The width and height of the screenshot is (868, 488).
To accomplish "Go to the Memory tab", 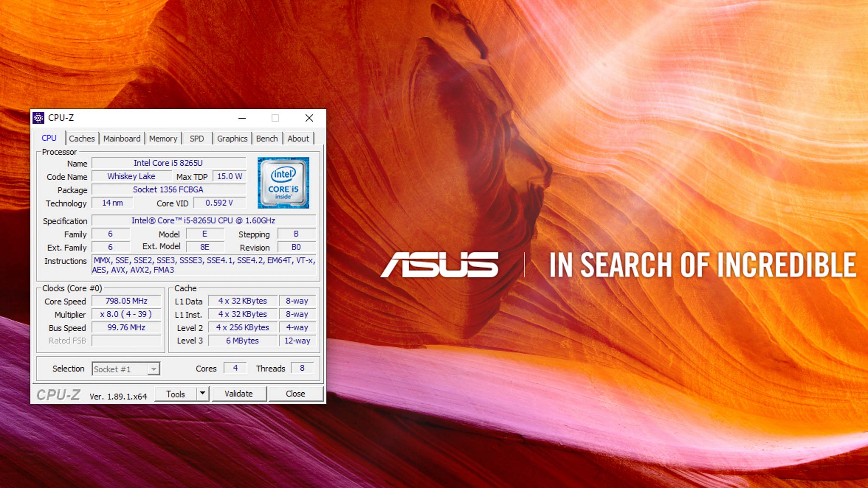I will [163, 139].
